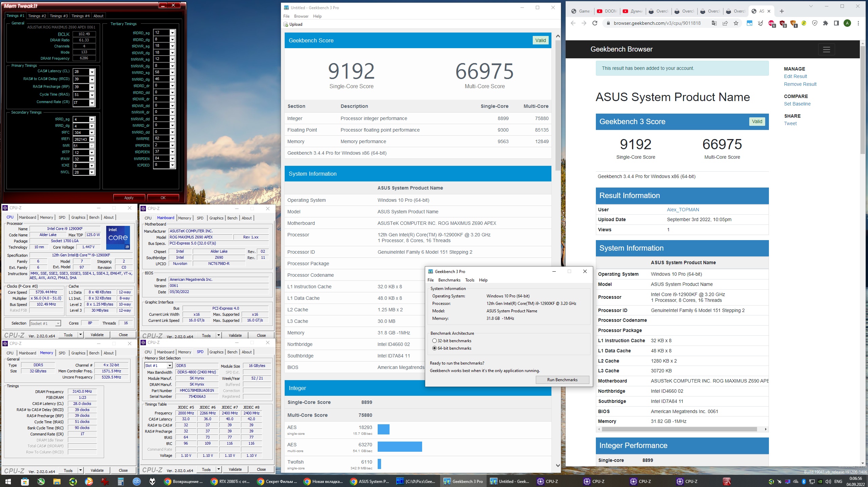
Task: Click the Socket #1 selection dropdown in CPU-Z
Action: pyautogui.click(x=45, y=324)
